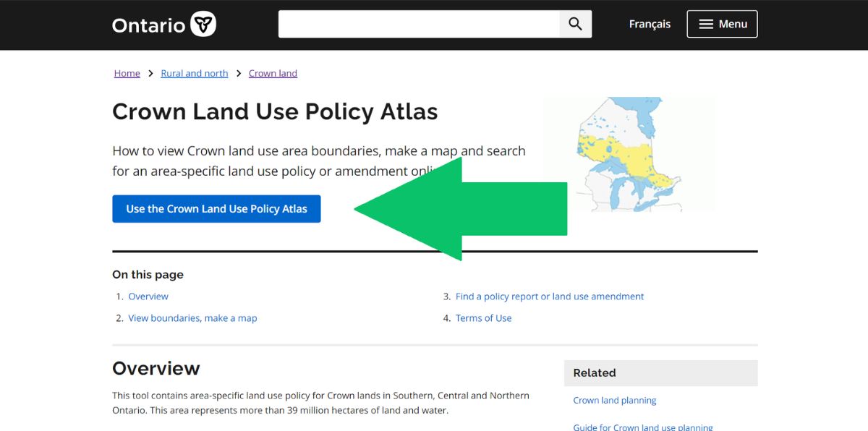Screen dimensions: 868x431
Task: Open Crown land planning related link
Action: click(x=615, y=401)
